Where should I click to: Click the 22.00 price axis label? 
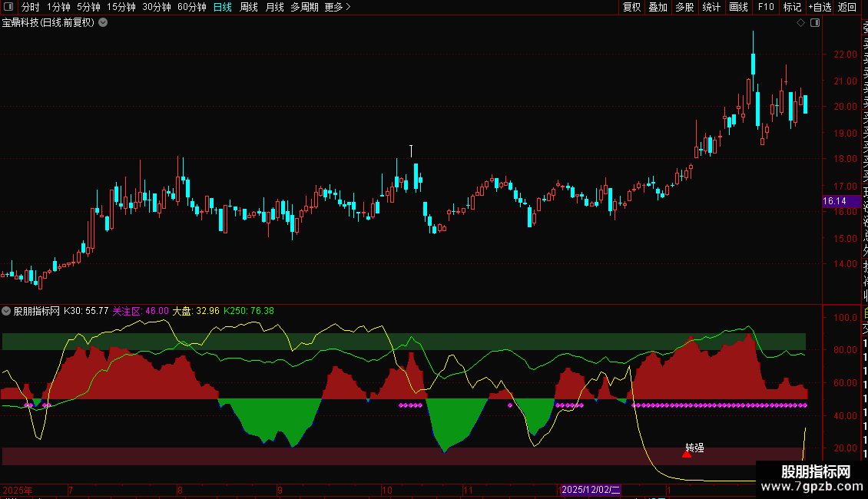[845, 55]
